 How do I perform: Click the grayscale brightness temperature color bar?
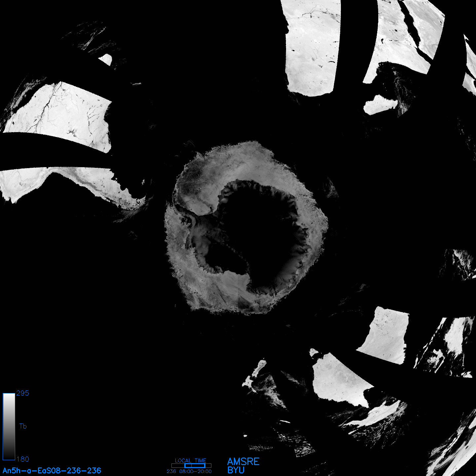click(x=9, y=426)
